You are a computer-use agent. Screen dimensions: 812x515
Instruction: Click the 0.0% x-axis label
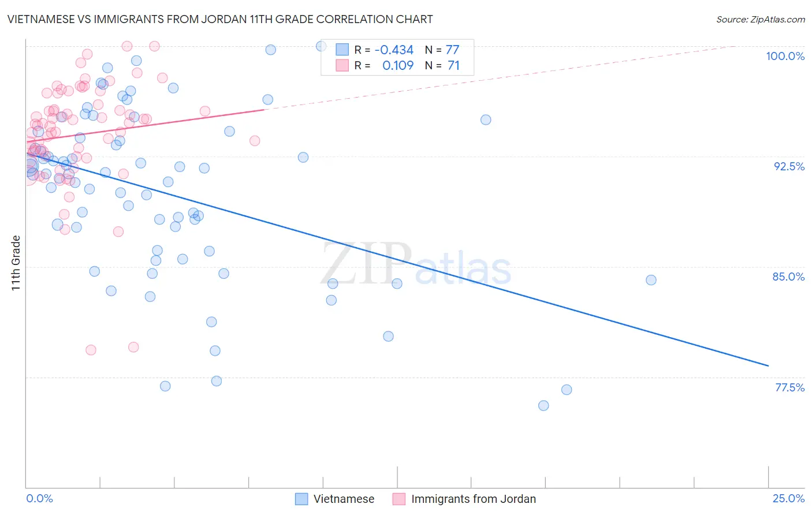[x=39, y=498]
